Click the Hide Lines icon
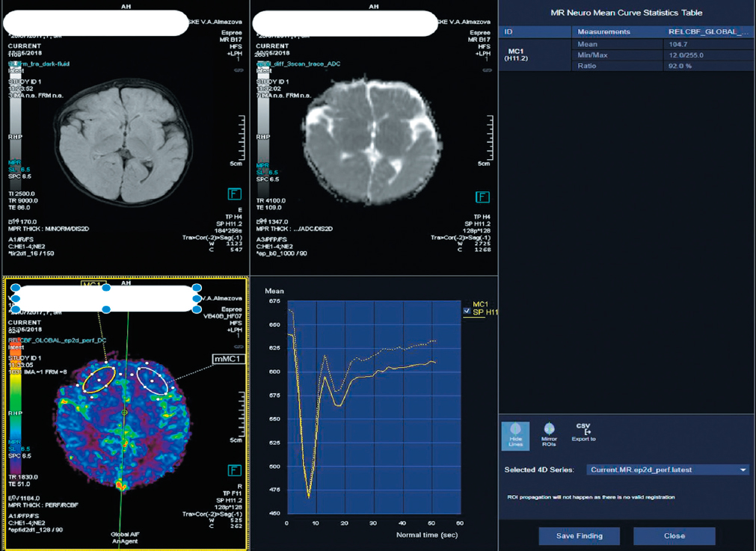This screenshot has width=756, height=551. tap(515, 436)
